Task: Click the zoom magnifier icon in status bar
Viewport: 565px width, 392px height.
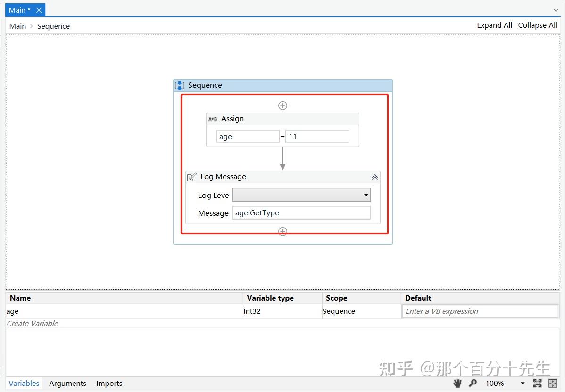Action: tap(473, 383)
